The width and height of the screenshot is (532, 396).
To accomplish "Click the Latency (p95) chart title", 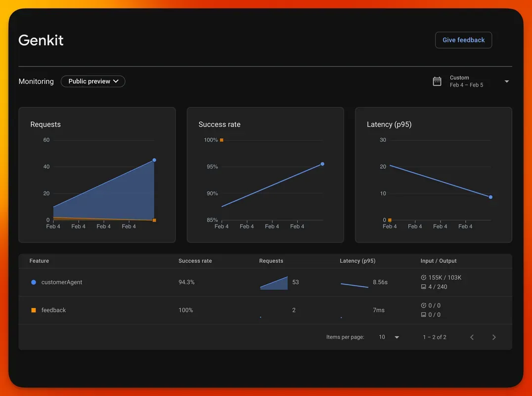I will click(389, 124).
